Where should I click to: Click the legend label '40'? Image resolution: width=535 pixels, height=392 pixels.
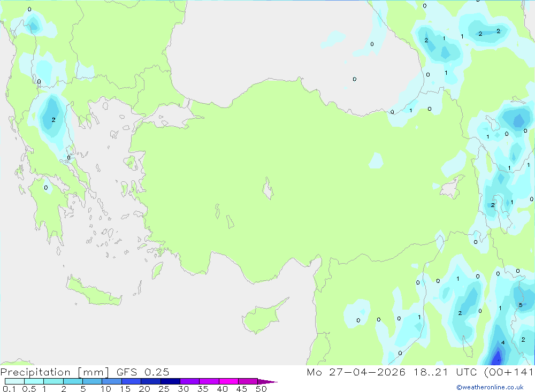(x=223, y=389)
